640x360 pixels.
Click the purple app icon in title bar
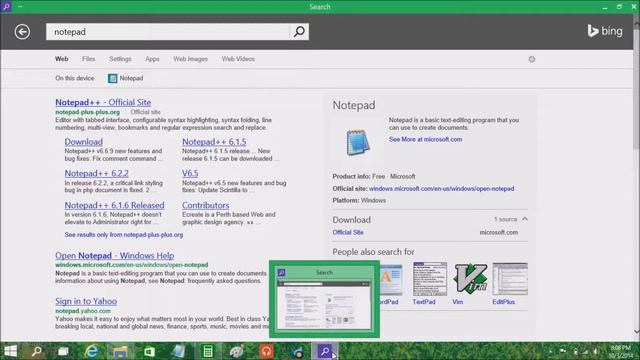[6, 6]
